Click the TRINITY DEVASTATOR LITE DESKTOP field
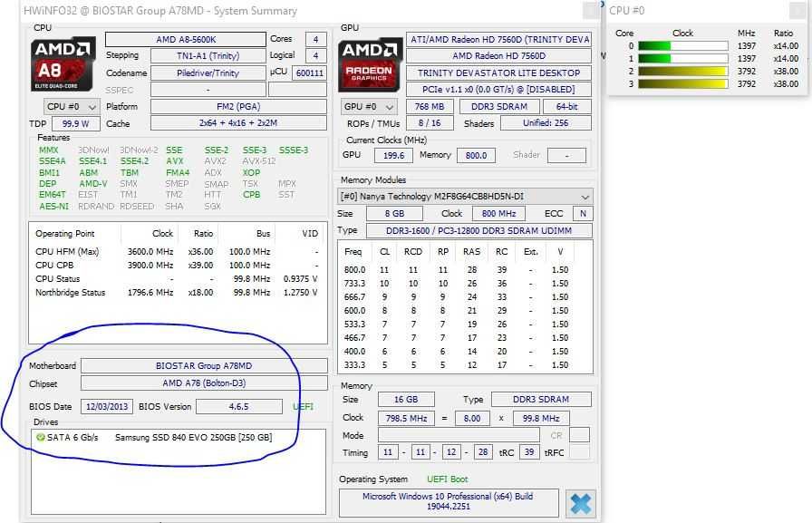This screenshot has height=523, width=812. pos(498,73)
